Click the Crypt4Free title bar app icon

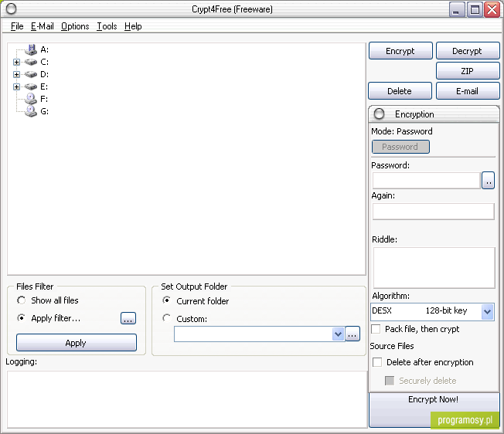(x=11, y=8)
